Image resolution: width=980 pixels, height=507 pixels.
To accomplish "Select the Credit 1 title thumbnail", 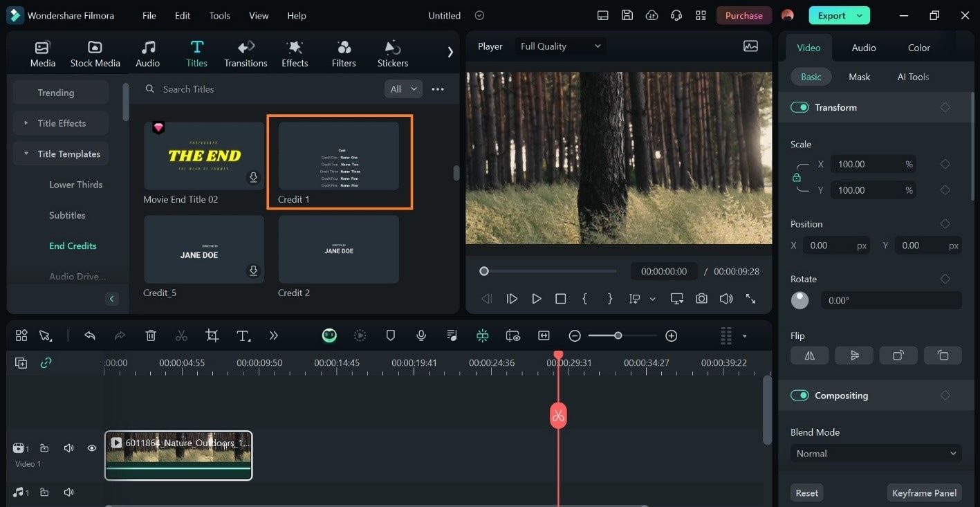I will [x=339, y=156].
